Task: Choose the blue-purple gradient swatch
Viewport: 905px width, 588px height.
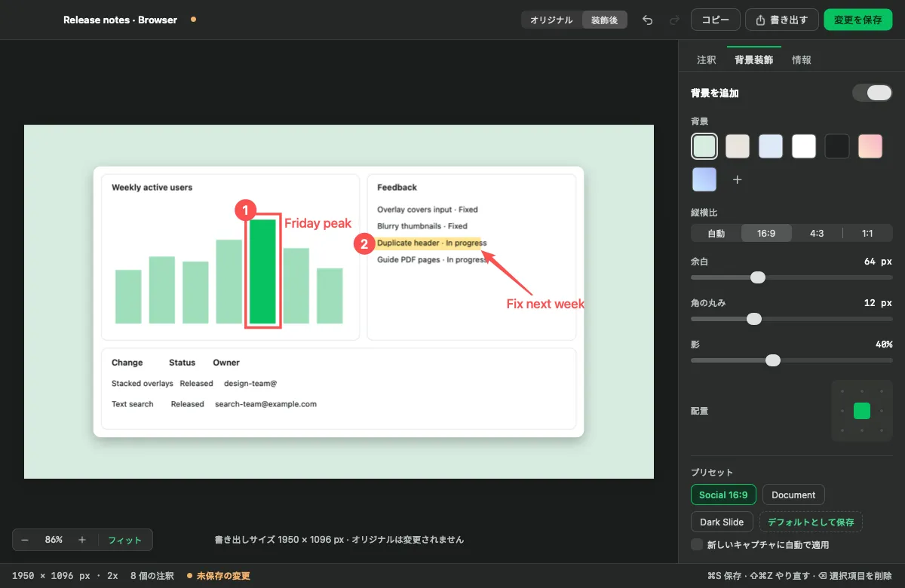Action: point(704,179)
